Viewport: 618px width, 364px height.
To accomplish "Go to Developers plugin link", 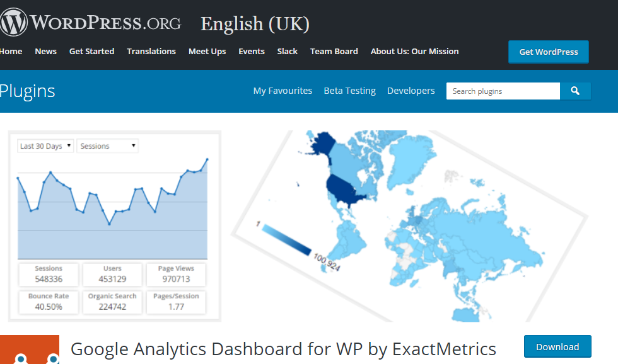I will 411,91.
